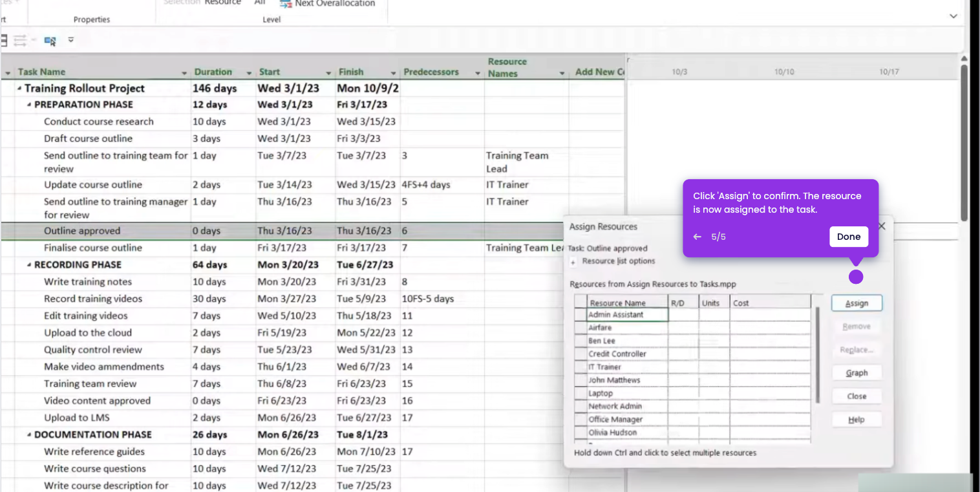The image size is (980, 492).
Task: Select the Write training notes task
Action: pos(88,282)
